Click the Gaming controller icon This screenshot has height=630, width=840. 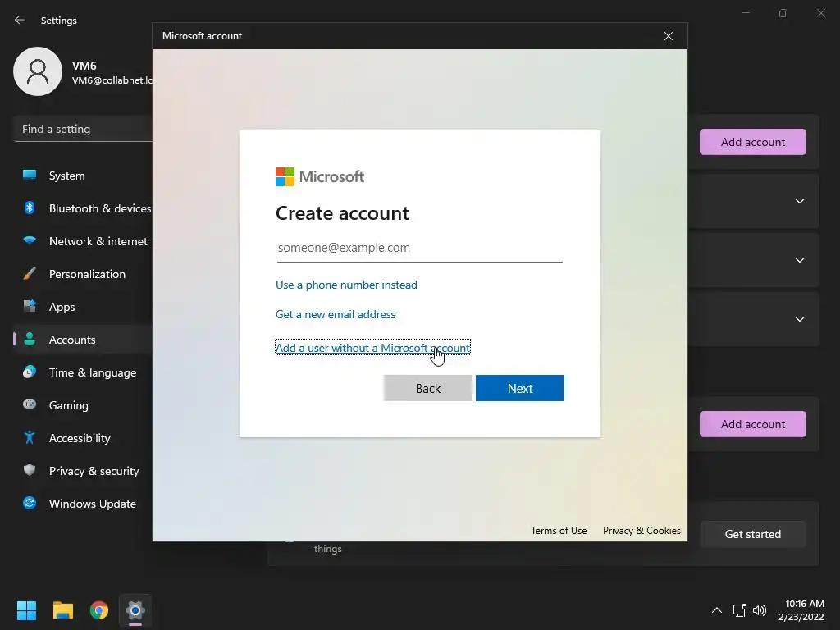(x=30, y=404)
